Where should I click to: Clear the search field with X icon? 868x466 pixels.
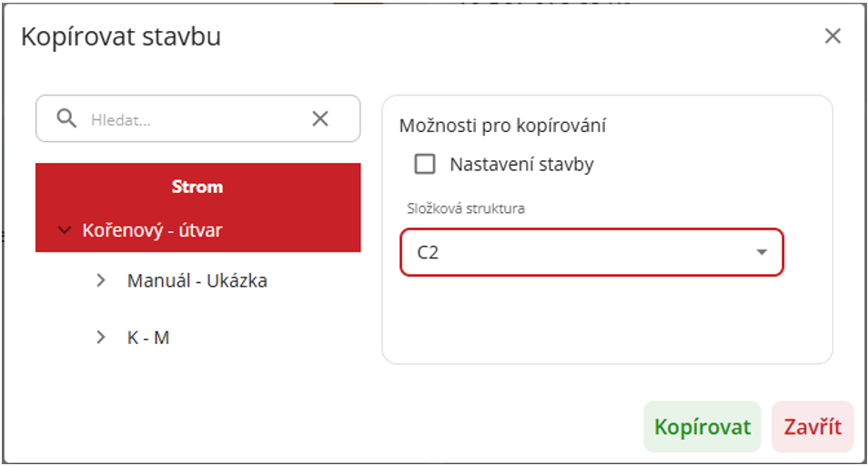(320, 119)
